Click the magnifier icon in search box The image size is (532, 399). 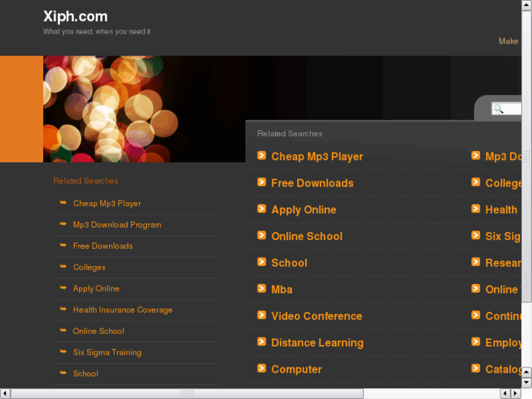[x=498, y=109]
